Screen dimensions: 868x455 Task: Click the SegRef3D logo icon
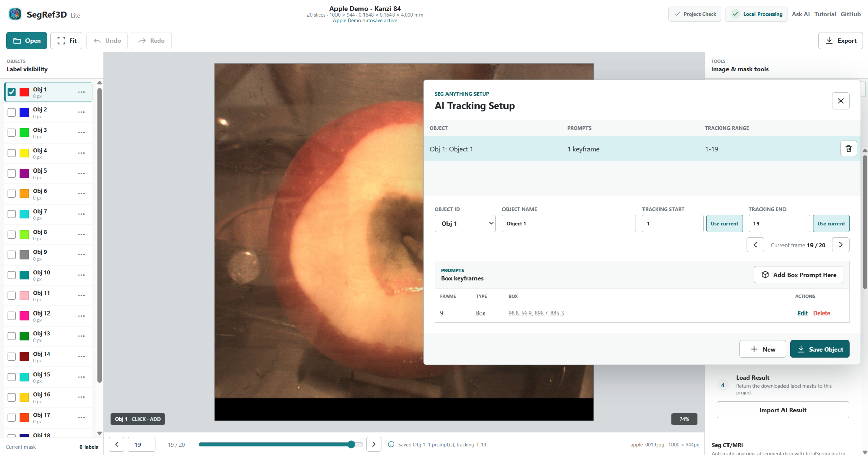[x=15, y=14]
